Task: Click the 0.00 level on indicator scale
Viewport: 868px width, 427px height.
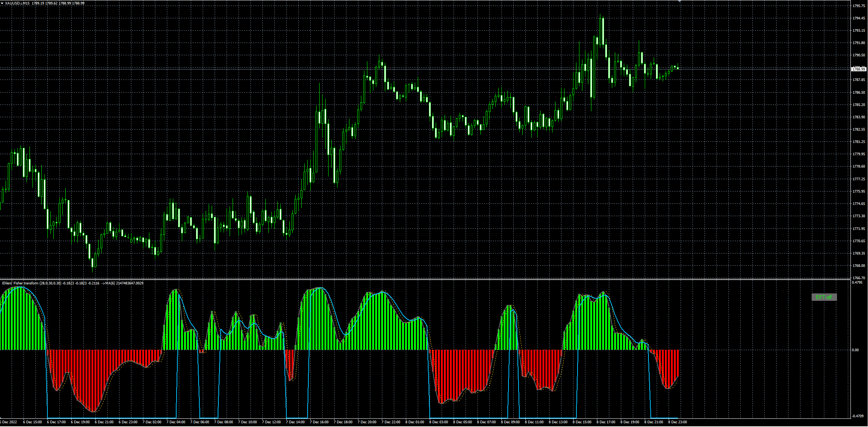Action: pos(855,350)
